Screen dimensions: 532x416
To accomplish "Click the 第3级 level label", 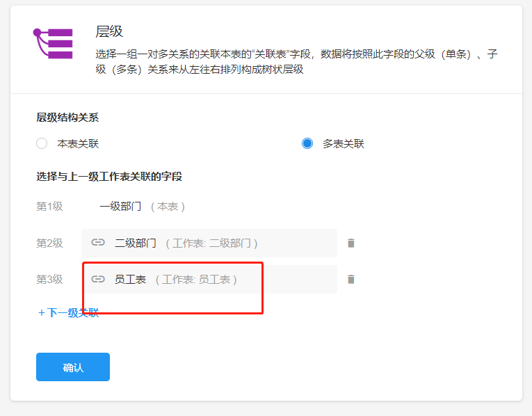I will coord(49,279).
